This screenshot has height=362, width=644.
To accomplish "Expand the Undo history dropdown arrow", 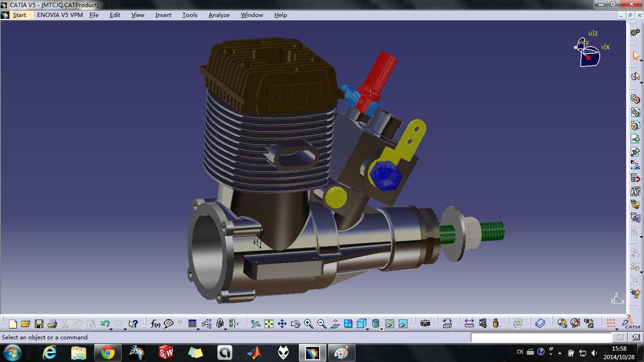I will 111,329.
